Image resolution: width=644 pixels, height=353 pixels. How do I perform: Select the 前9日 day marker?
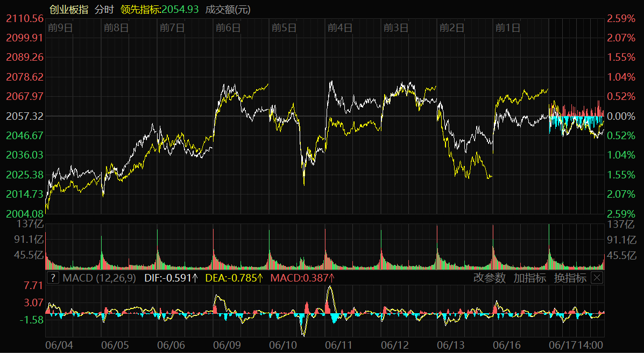[x=60, y=27]
